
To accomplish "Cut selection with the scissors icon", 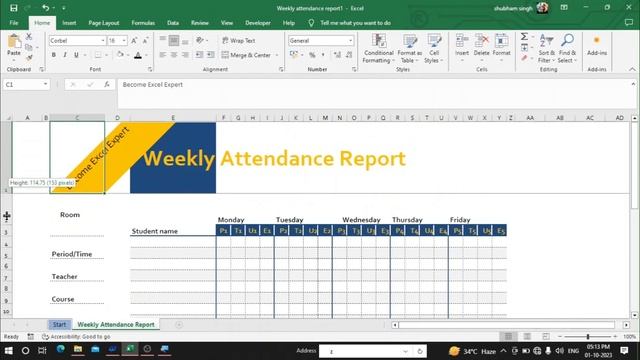I will click(x=29, y=36).
